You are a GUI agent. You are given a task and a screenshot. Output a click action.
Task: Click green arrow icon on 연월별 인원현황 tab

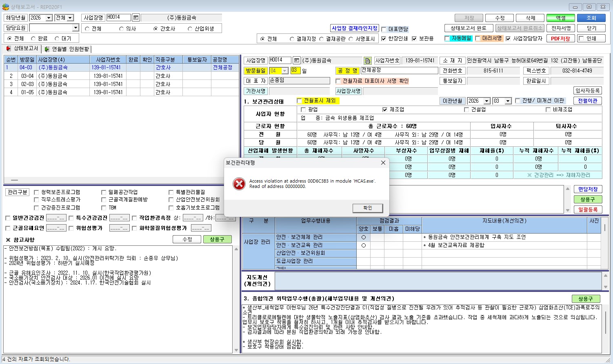47,49
